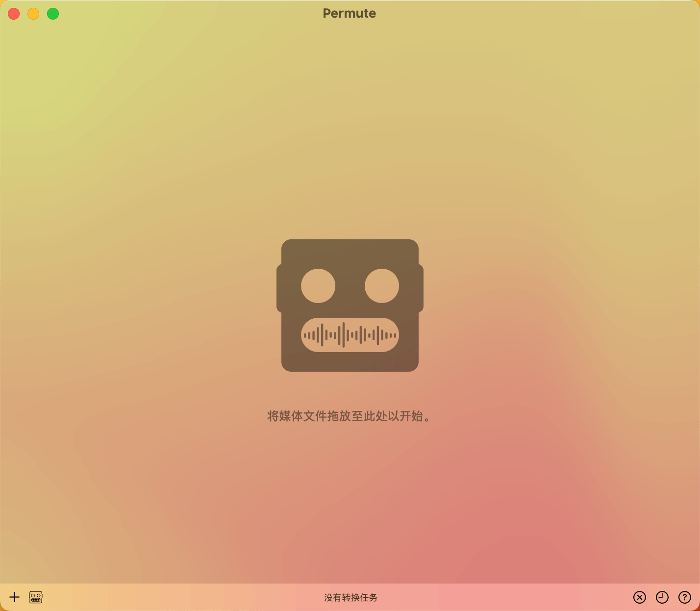This screenshot has width=700, height=611.
Task: Click the large robot drop-zone image
Action: pyautogui.click(x=350, y=305)
